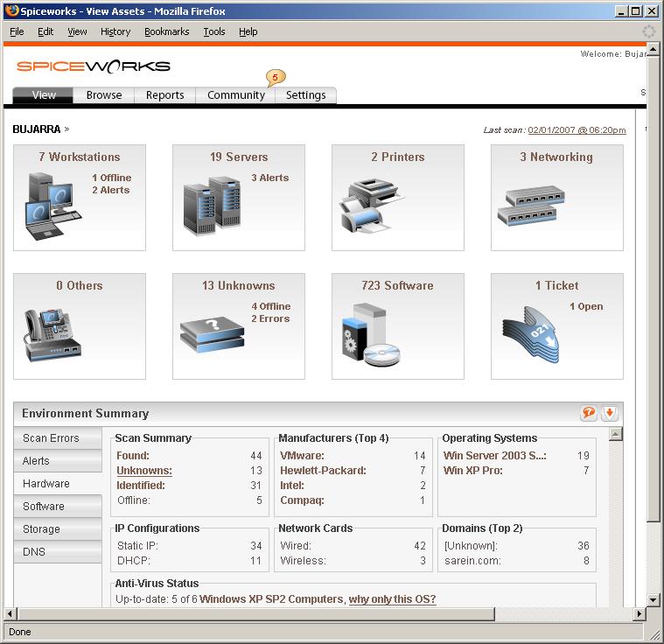Click the Environment Summary help bubble icon
The image size is (664, 644).
tap(588, 413)
